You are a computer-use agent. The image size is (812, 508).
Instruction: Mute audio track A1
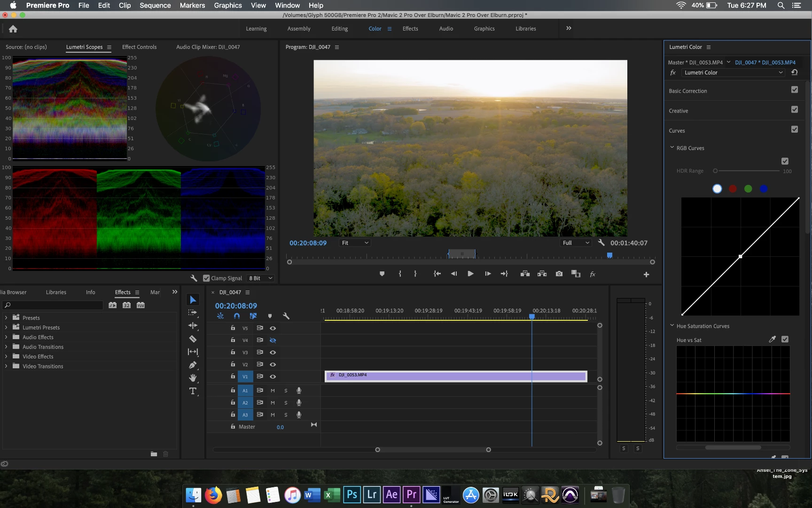coord(273,390)
